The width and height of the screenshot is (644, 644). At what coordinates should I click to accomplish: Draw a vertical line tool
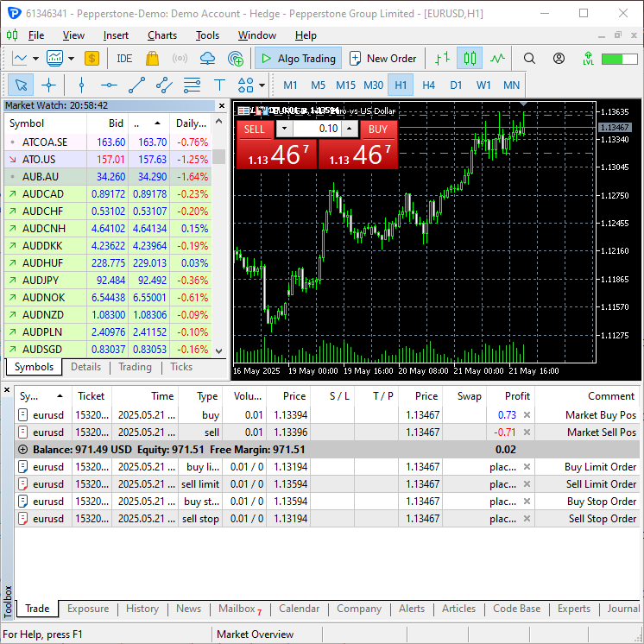81,85
